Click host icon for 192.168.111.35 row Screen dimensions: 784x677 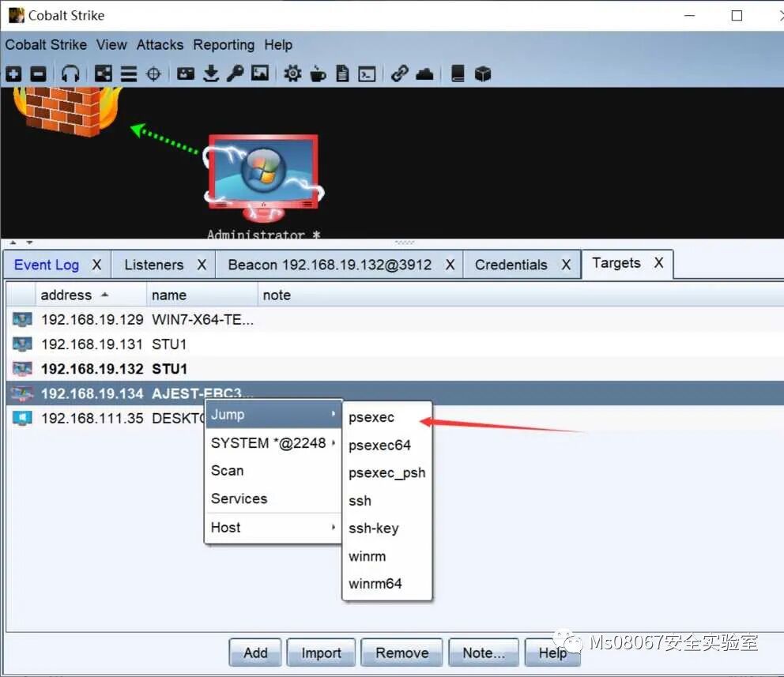click(x=22, y=418)
